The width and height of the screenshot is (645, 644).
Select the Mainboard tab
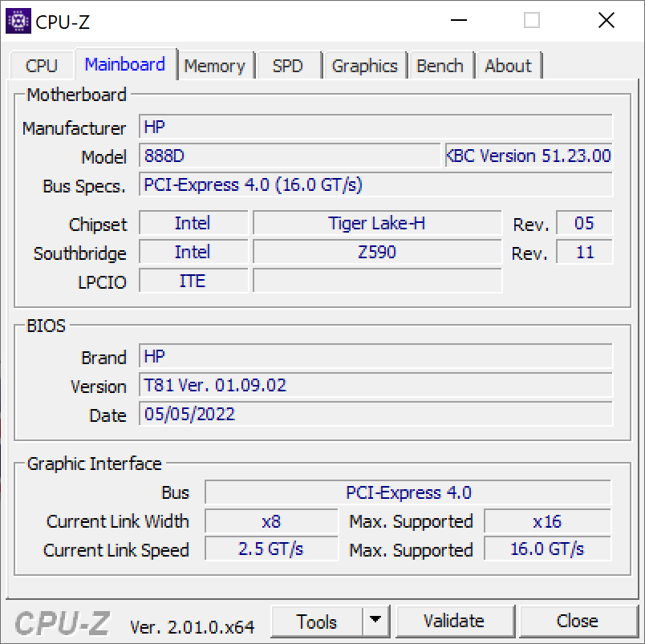click(124, 64)
